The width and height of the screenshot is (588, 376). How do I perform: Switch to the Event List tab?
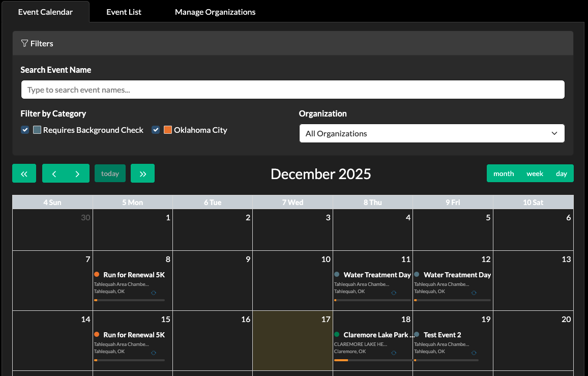tap(124, 12)
